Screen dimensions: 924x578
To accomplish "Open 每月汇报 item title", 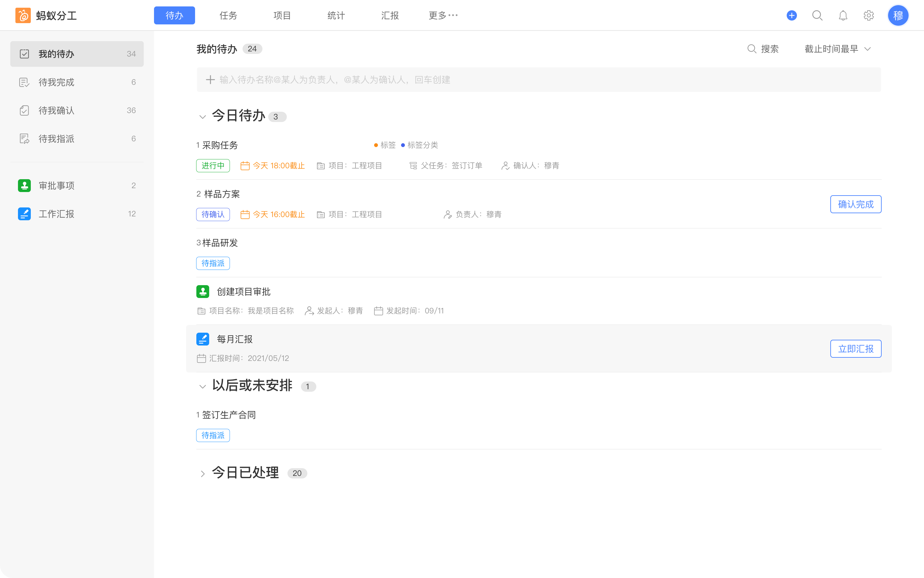I will pyautogui.click(x=235, y=339).
